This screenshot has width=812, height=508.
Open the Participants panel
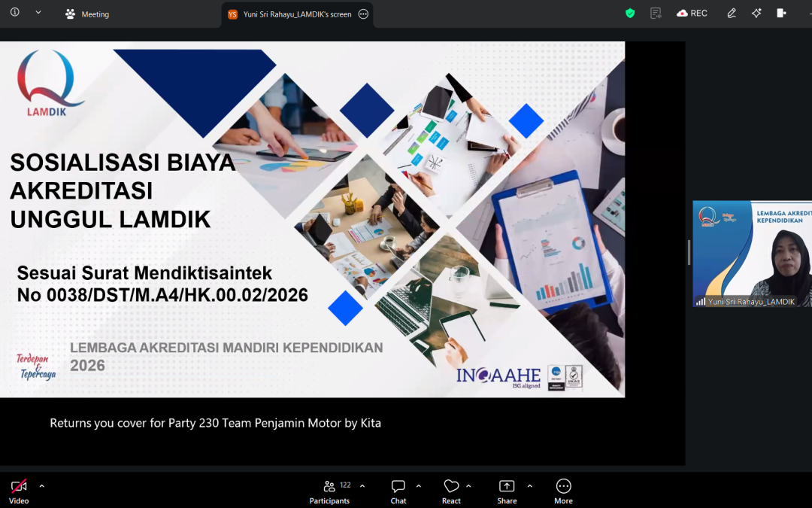pos(329,491)
